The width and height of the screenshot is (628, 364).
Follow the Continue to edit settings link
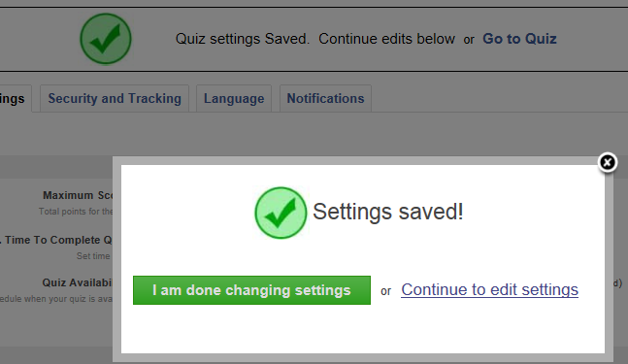pos(489,289)
